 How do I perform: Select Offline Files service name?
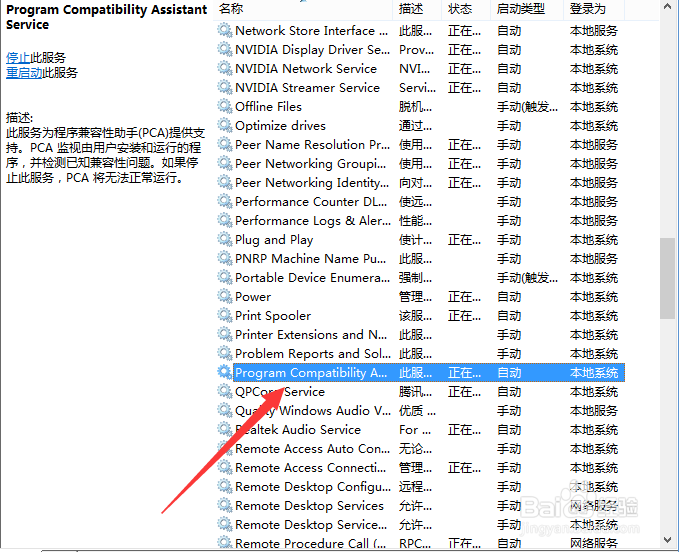click(x=268, y=107)
